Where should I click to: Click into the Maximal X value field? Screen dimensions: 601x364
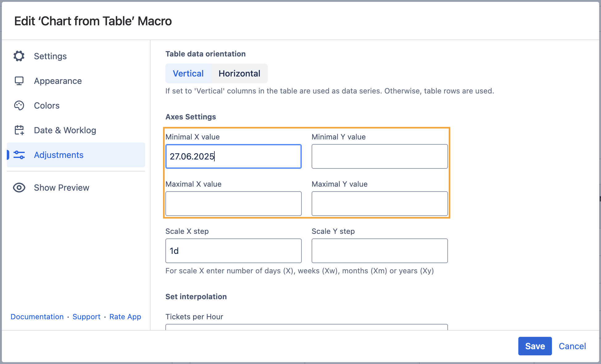point(233,204)
